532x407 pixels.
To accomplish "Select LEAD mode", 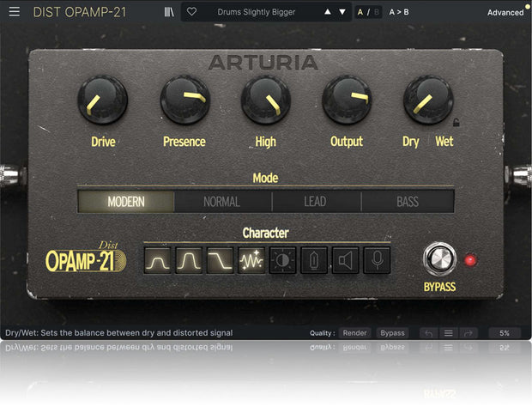I will pos(317,202).
